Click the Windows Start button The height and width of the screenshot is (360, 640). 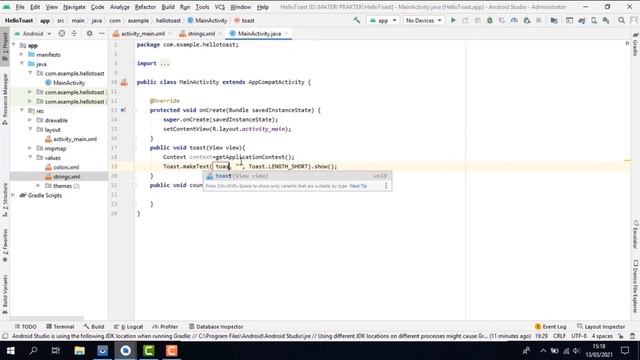(x=11, y=351)
